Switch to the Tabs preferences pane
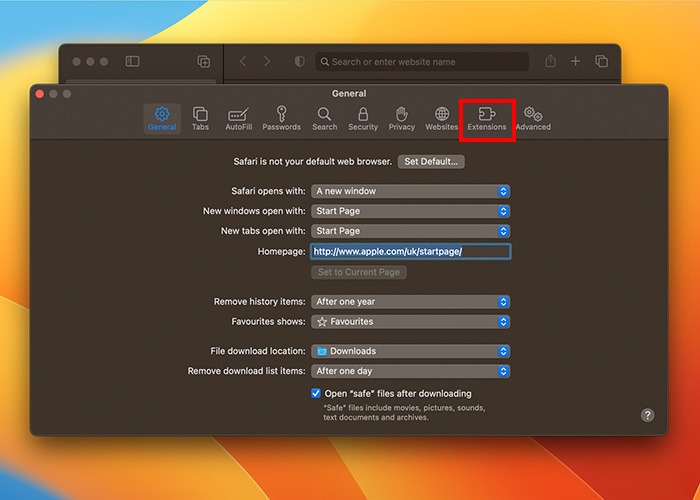 pyautogui.click(x=200, y=119)
